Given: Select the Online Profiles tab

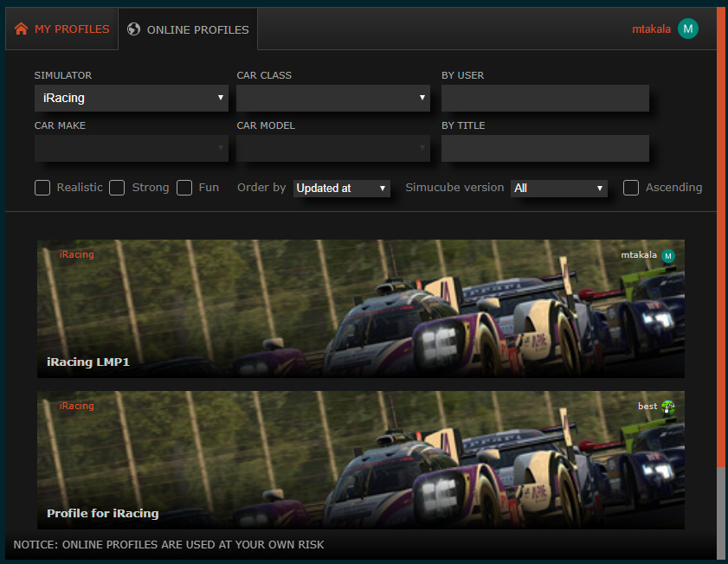Looking at the screenshot, I should point(189,29).
